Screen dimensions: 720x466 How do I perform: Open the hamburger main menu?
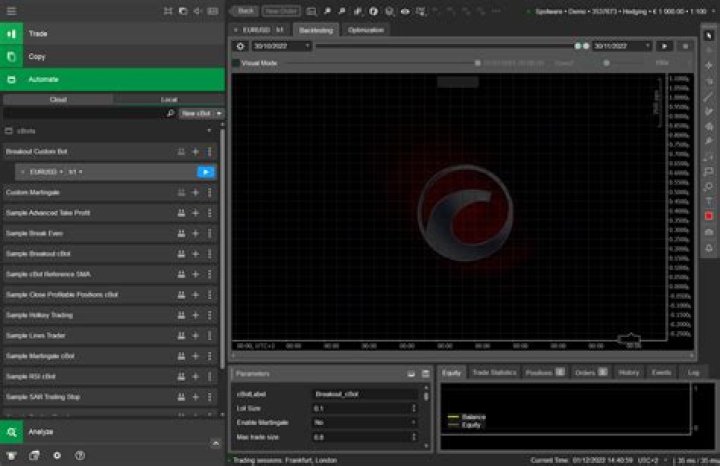click(x=11, y=11)
